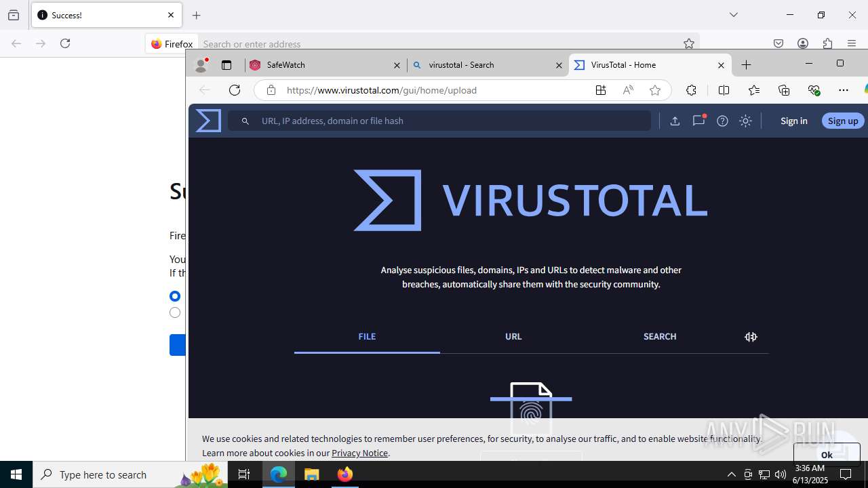
Task: Click the Sign up button
Action: 843,121
